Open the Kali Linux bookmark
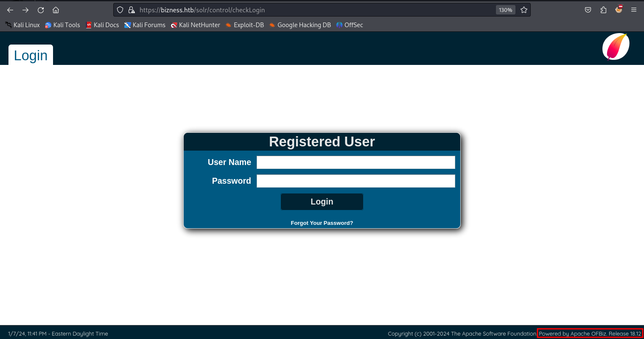Image resolution: width=644 pixels, height=339 pixels. tap(22, 25)
